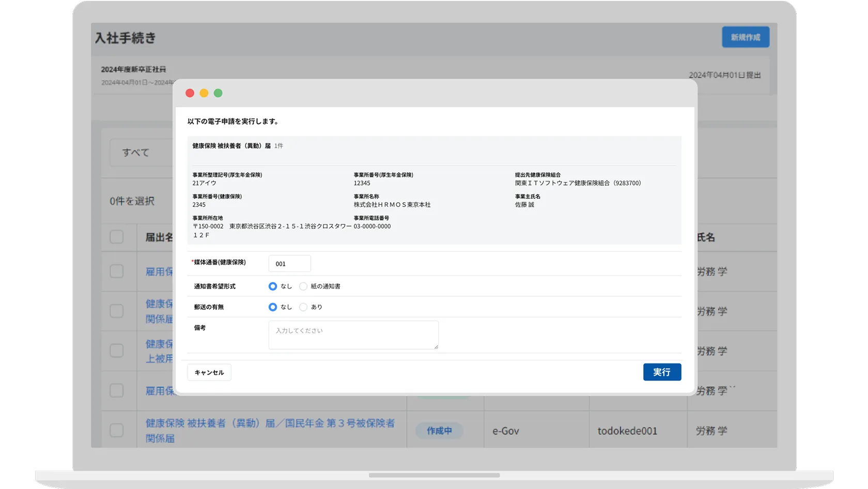
Task: Select 紙の通知書 radio option
Action: tap(303, 286)
